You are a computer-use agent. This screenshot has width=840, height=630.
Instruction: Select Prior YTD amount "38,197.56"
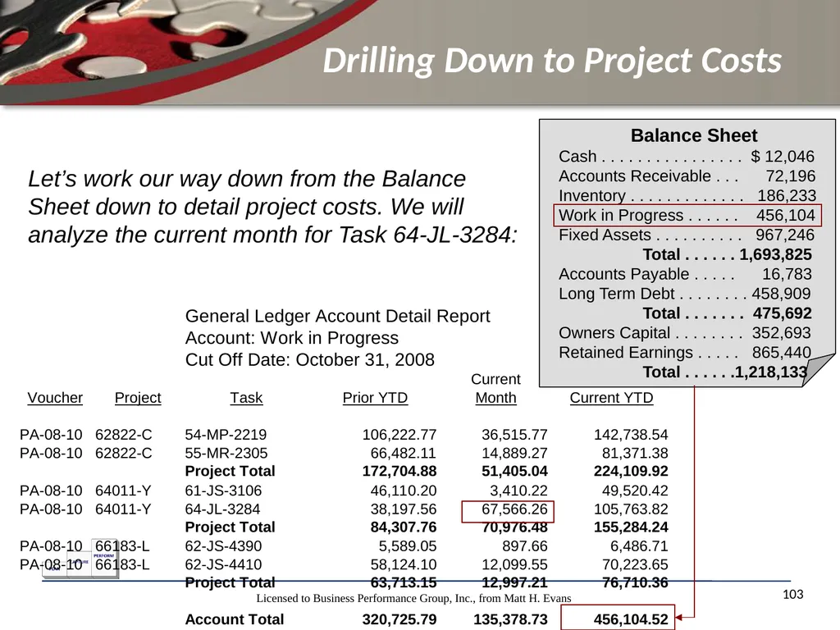tap(404, 509)
